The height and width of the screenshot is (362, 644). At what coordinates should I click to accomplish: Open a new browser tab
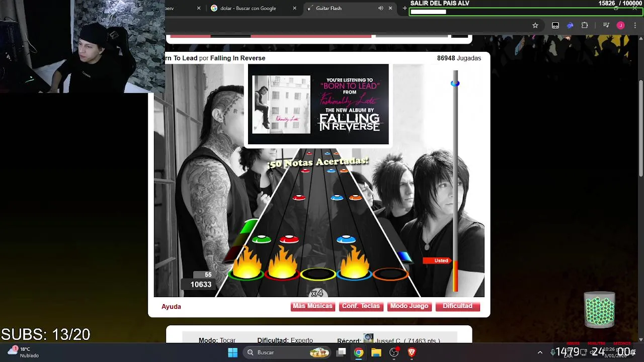405,8
